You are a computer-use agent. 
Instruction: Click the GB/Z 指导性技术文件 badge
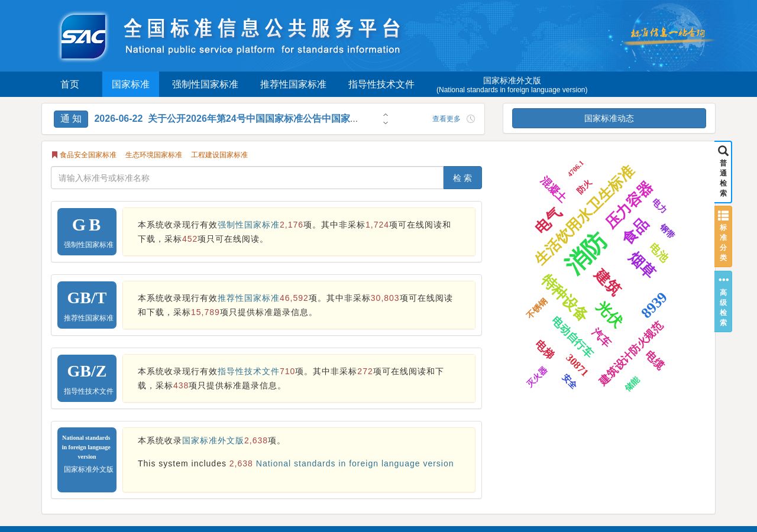pyautogui.click(x=87, y=378)
